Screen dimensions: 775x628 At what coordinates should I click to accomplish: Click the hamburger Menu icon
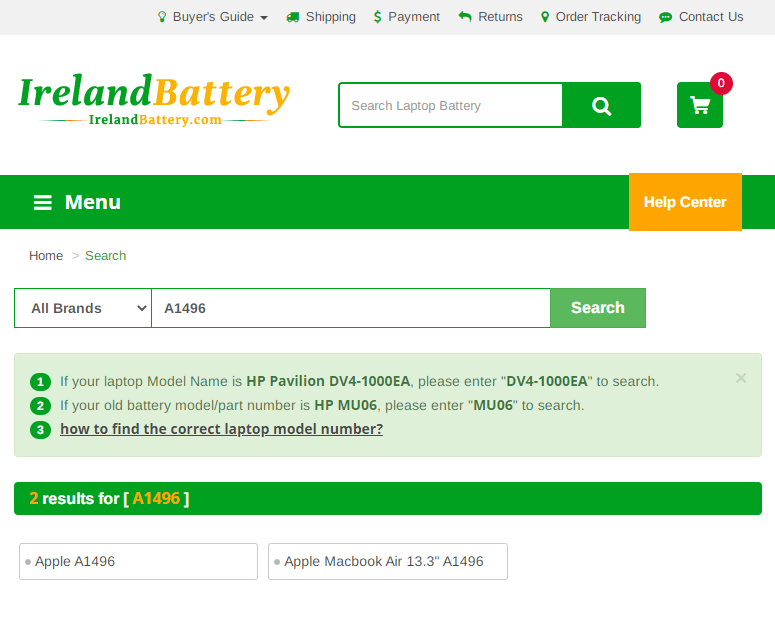click(x=42, y=203)
